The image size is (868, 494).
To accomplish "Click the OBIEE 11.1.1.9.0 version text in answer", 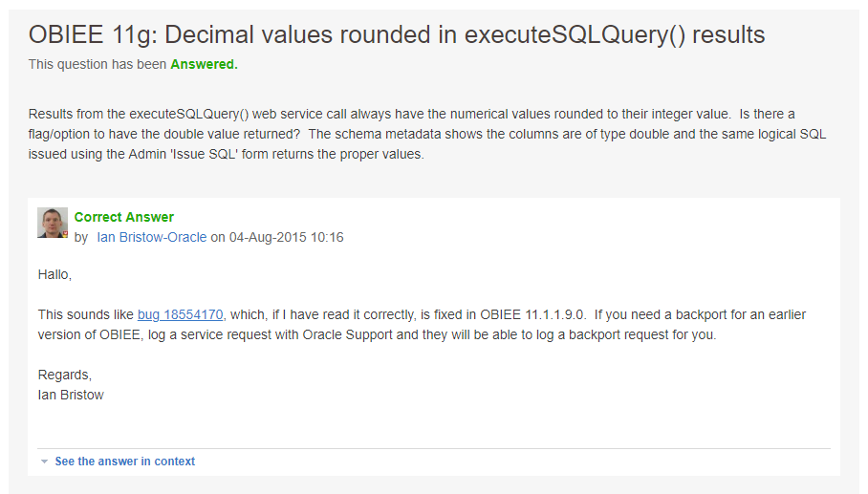I will pos(532,314).
